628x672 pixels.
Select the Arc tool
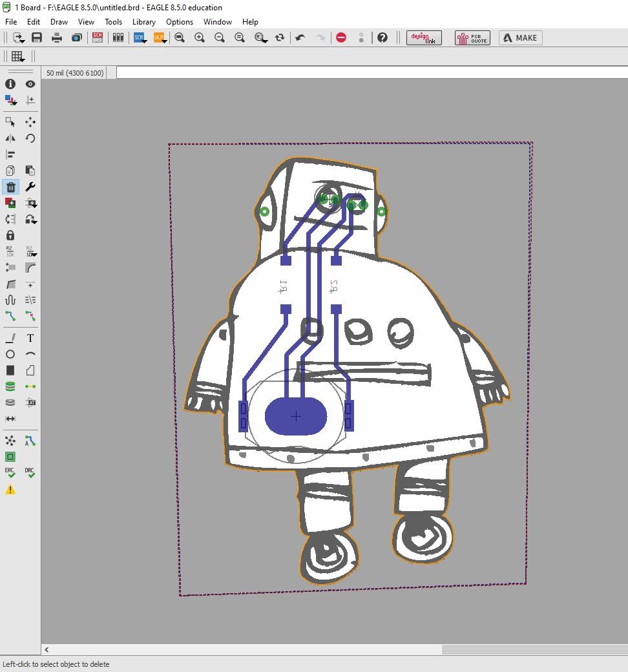click(30, 354)
